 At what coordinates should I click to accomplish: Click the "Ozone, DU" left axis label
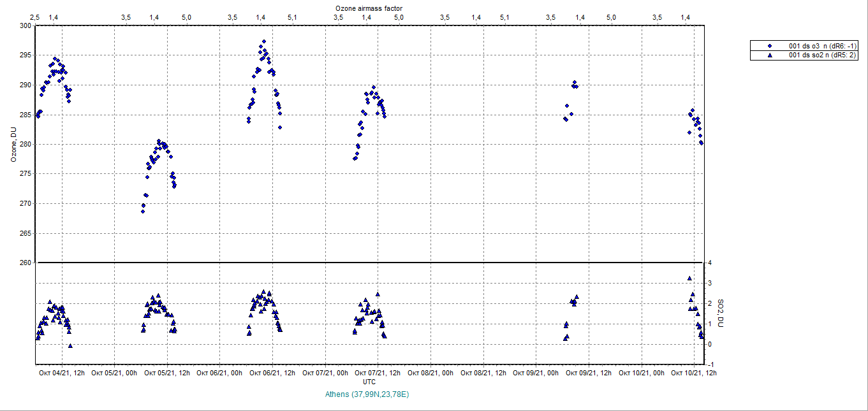pyautogui.click(x=13, y=144)
